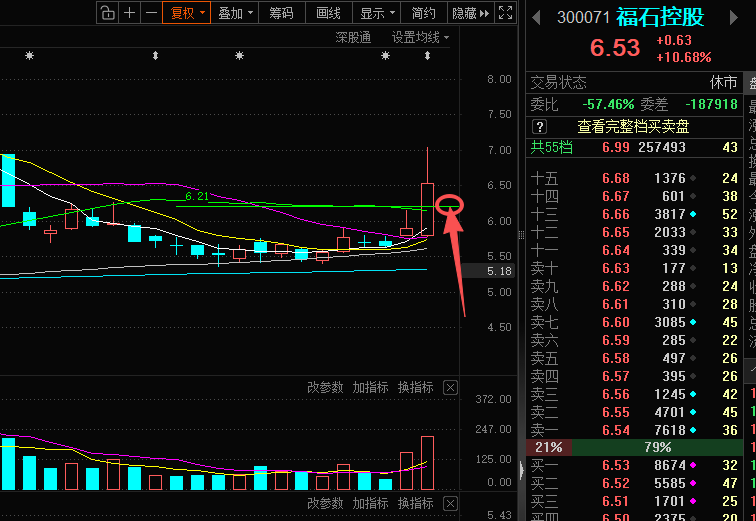
Task: Select the 卖十 price 6.63
Action: (616, 268)
